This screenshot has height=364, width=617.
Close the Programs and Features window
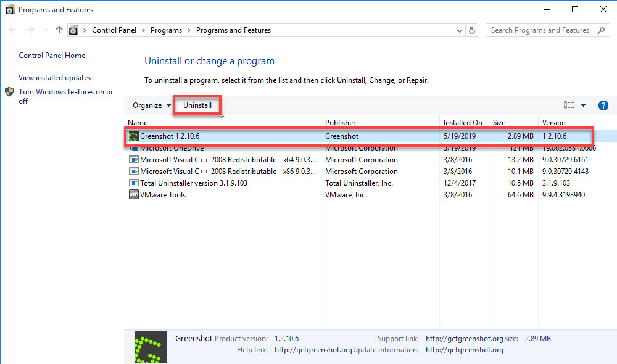[603, 9]
